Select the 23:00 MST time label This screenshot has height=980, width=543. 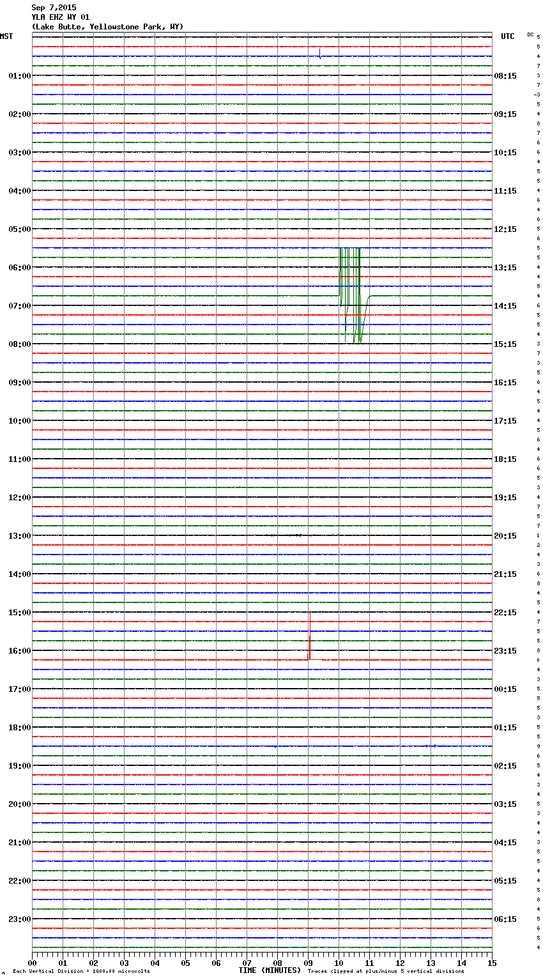(x=19, y=919)
